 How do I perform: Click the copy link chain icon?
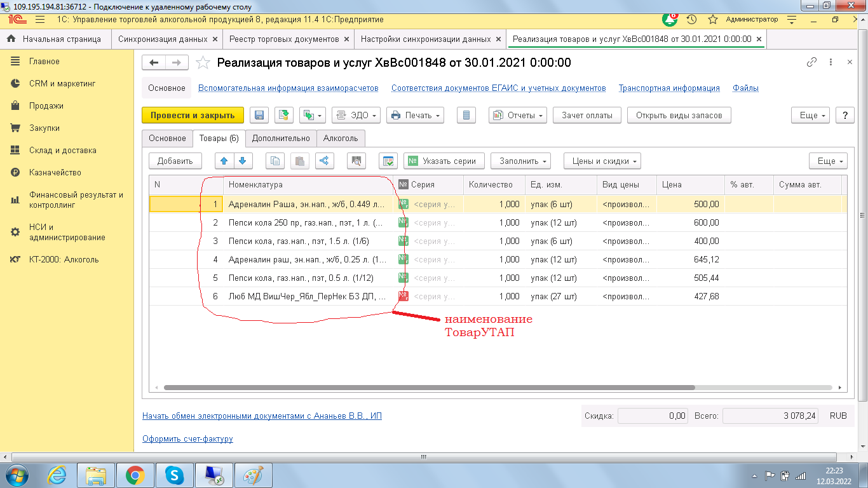click(x=811, y=62)
